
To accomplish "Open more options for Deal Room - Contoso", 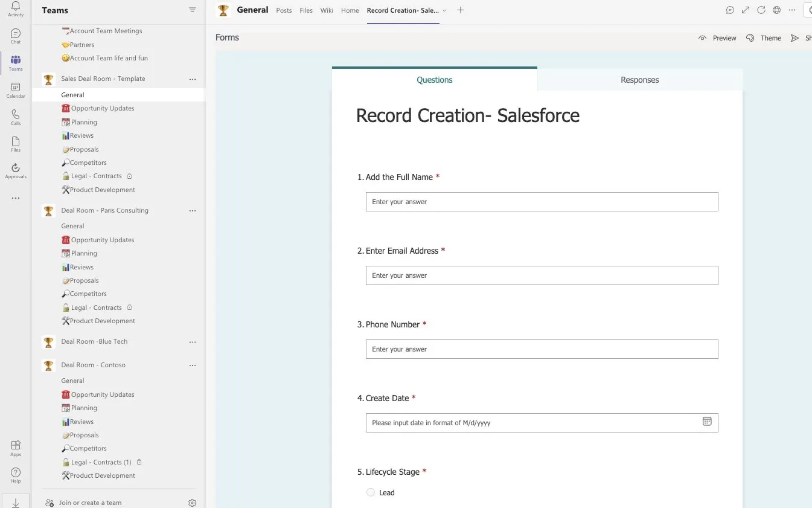I will 193,365.
